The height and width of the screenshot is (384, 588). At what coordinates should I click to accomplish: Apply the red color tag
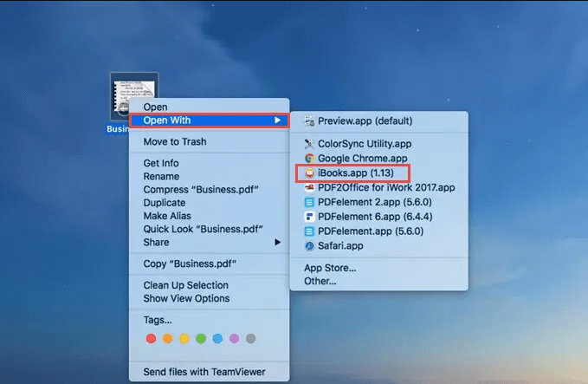(x=151, y=338)
